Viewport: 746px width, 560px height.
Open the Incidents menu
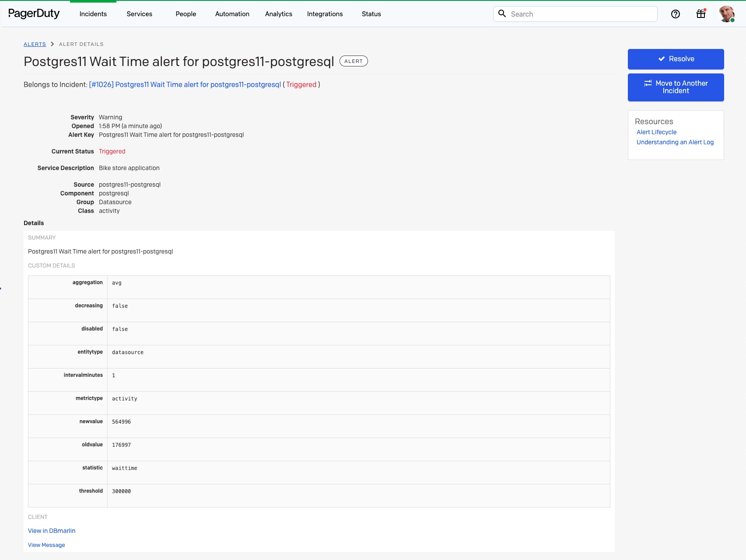93,14
